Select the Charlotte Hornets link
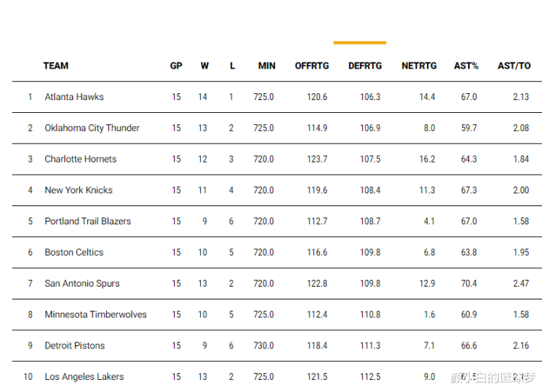 81,160
